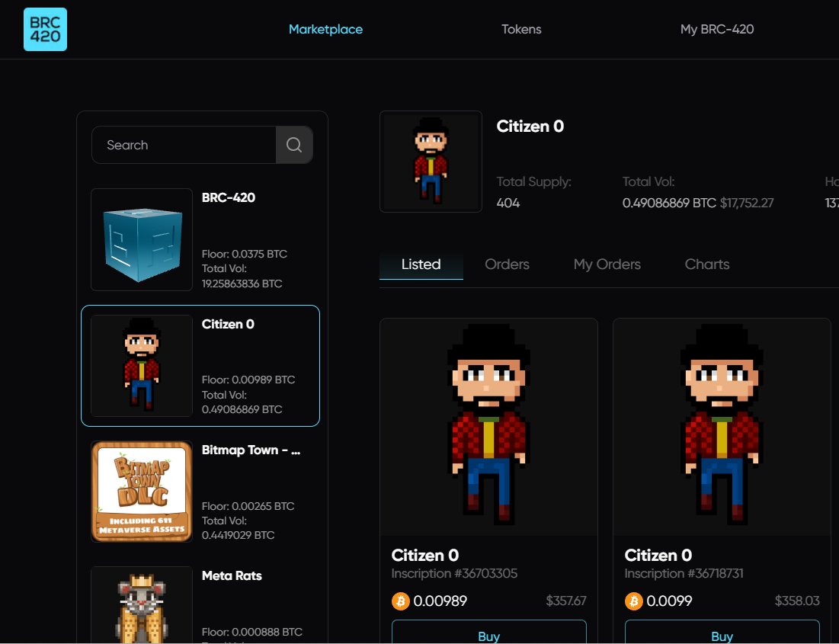Click the $17,752.27 total volume value
839x644 pixels.
(747, 203)
